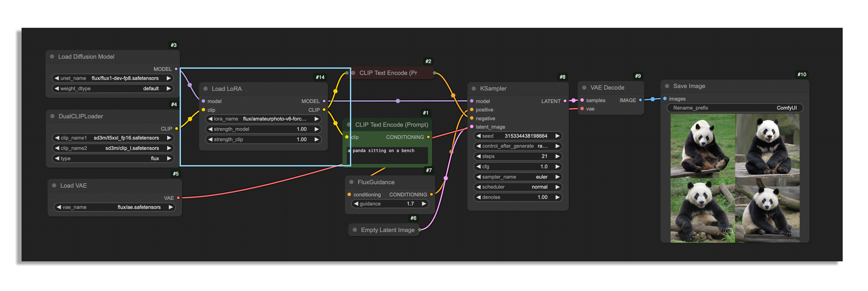Select previous weight_dtype with left arrow

[x=57, y=88]
